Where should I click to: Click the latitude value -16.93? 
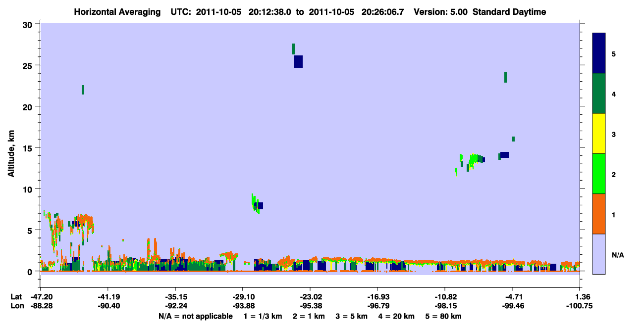click(377, 297)
